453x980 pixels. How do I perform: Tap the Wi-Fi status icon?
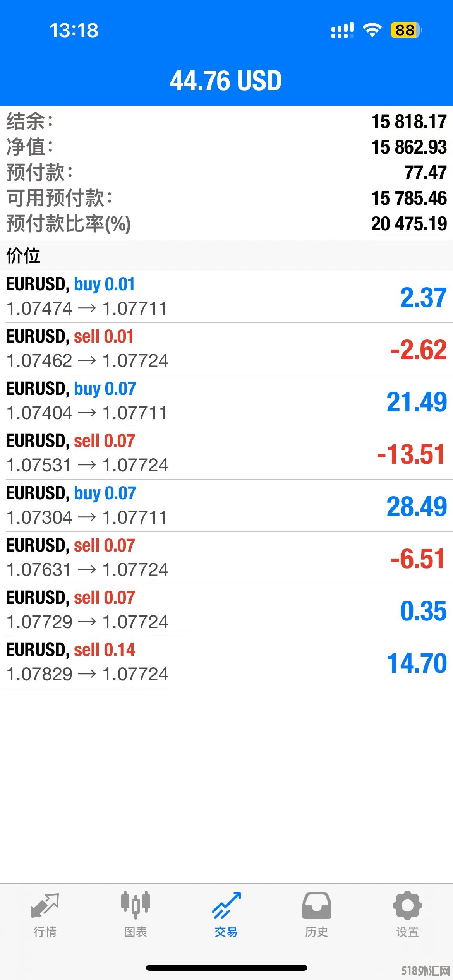click(x=372, y=30)
